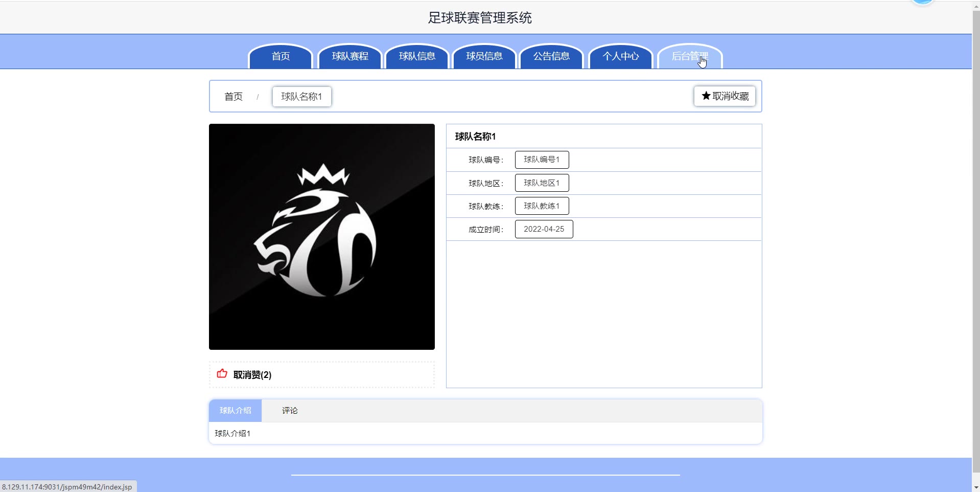Click the scrollbar down arrow
Screen dimensions: 980x492
[976, 487]
